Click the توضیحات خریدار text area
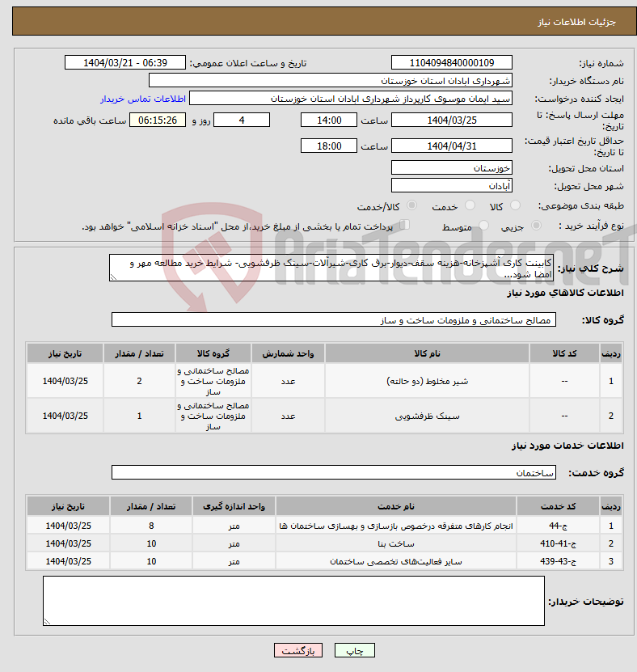Screen dimensions: 637x672 294,601
